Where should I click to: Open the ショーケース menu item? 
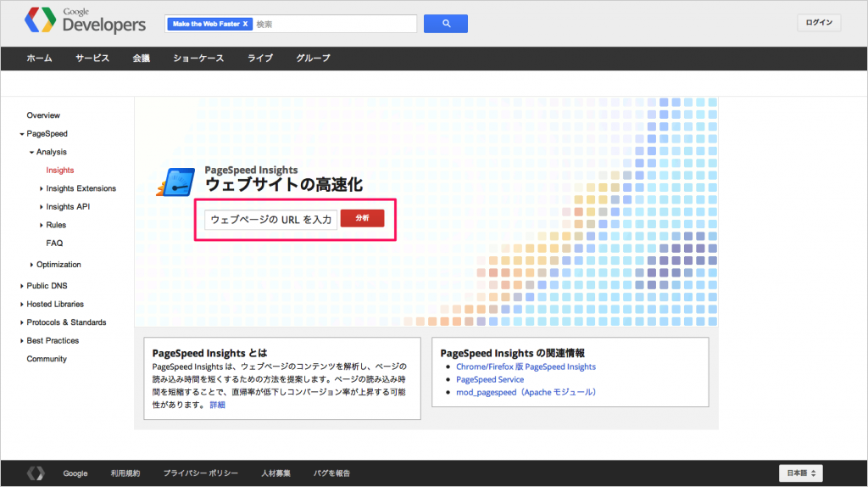pyautogui.click(x=198, y=59)
